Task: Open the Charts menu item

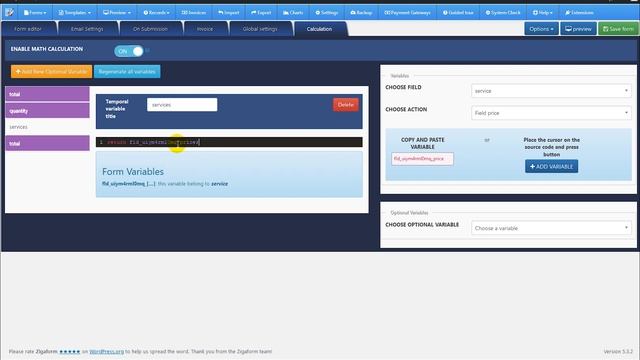Action: point(293,13)
